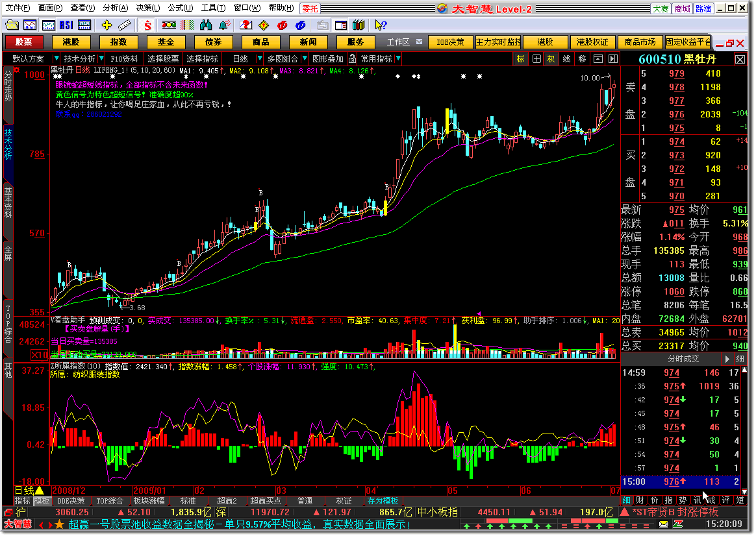Click the 财 tab under trade list
756x536 pixels.
click(x=640, y=500)
